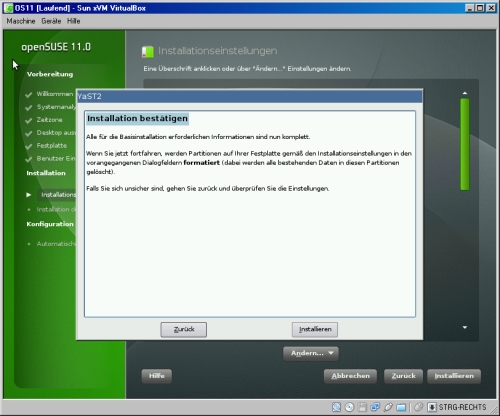
Task: Click the Hilfe button at bottom
Action: pyautogui.click(x=157, y=376)
